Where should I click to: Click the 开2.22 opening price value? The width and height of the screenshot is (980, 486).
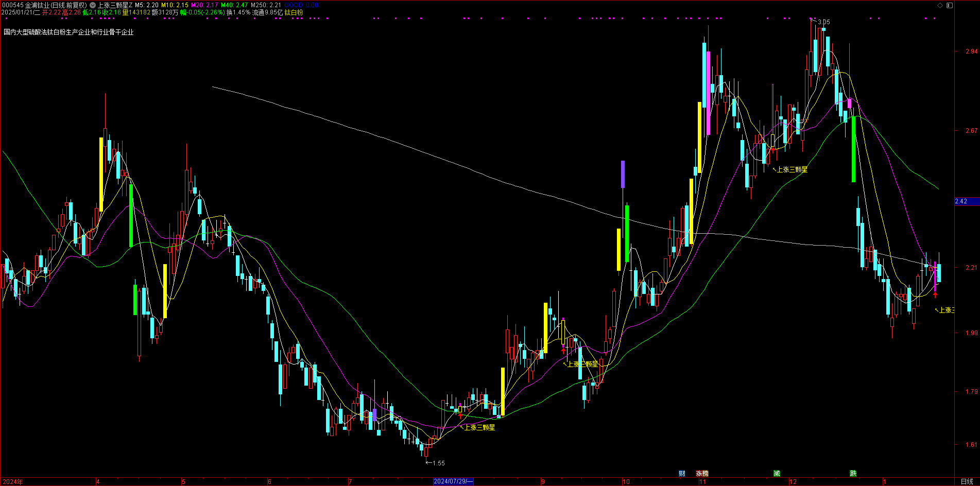coord(51,12)
